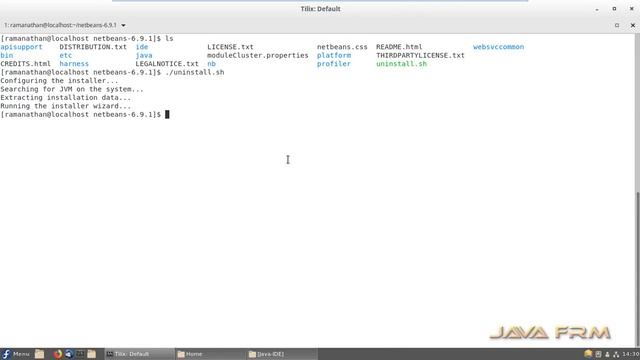This screenshot has width=640, height=360.
Task: Click README.html in the listing
Action: tap(399, 47)
